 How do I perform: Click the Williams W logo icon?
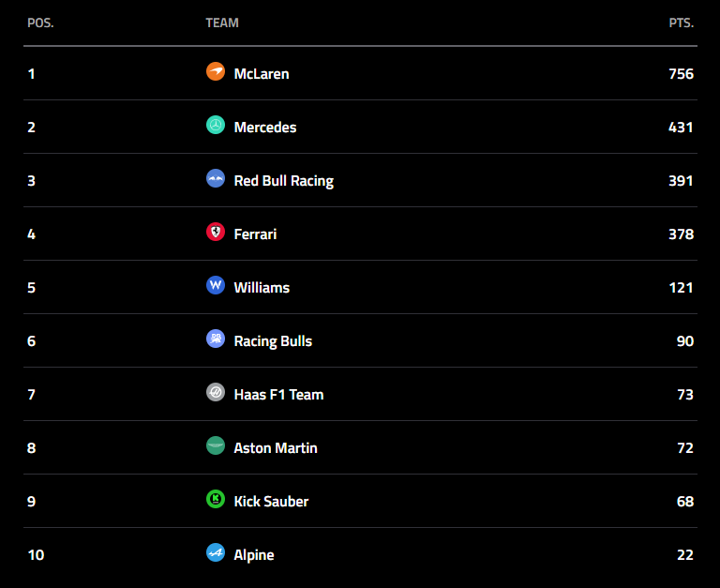216,286
